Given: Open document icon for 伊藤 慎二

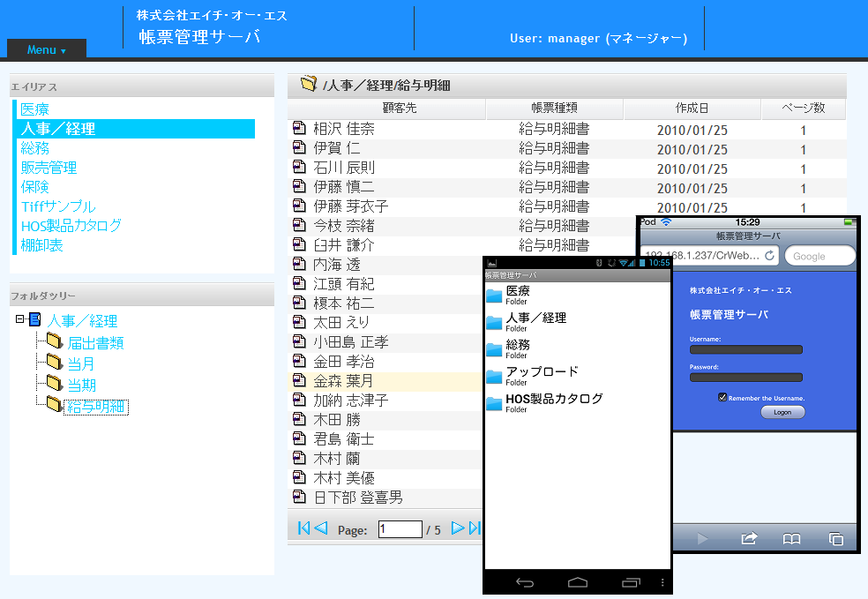Looking at the screenshot, I should point(299,186).
